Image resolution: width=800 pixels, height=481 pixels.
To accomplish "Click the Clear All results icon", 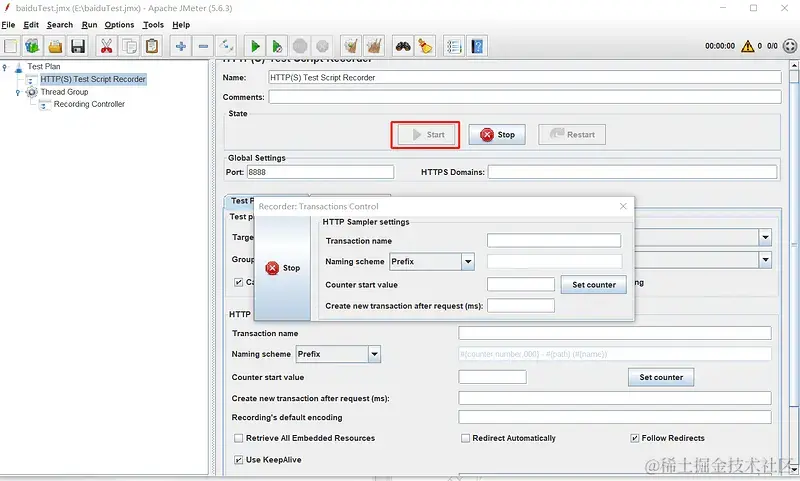I will pos(374,46).
